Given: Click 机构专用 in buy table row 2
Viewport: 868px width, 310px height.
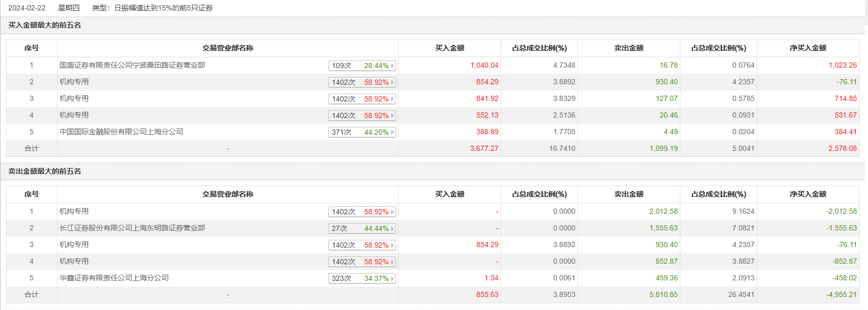Looking at the screenshot, I should coord(74,82).
